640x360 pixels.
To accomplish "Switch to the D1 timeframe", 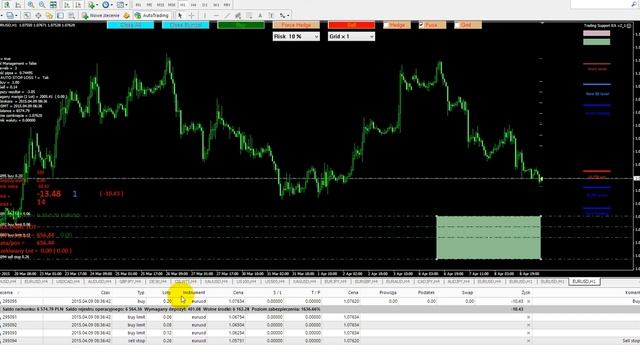I will [x=204, y=5].
